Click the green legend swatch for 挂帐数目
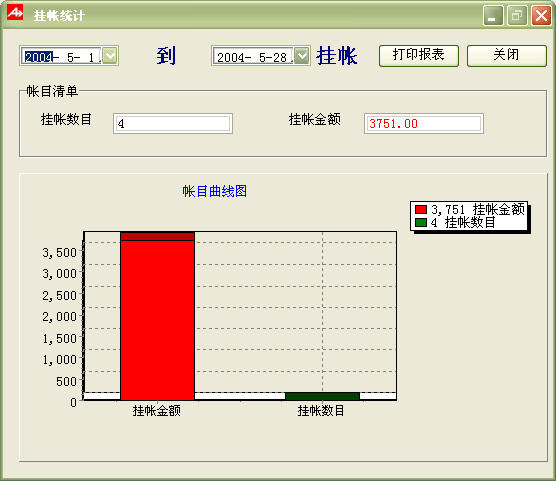Image resolution: width=556 pixels, height=481 pixels. (x=421, y=223)
